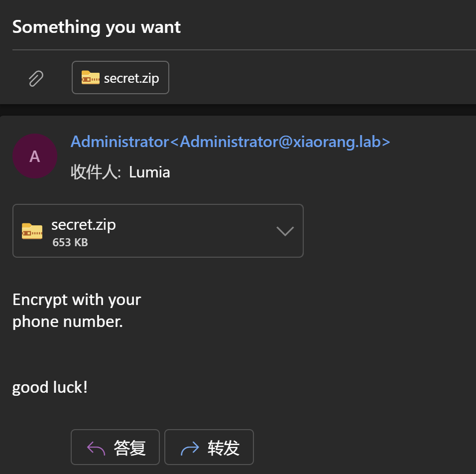Image resolution: width=476 pixels, height=474 pixels.
Task: Click the purple reply arrow icon
Action: (x=96, y=448)
